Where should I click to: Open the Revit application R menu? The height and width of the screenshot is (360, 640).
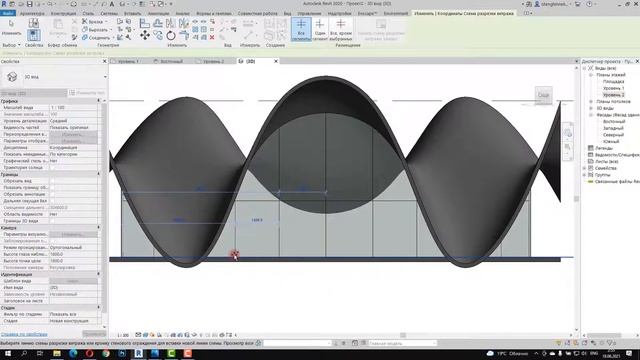click(x=4, y=4)
